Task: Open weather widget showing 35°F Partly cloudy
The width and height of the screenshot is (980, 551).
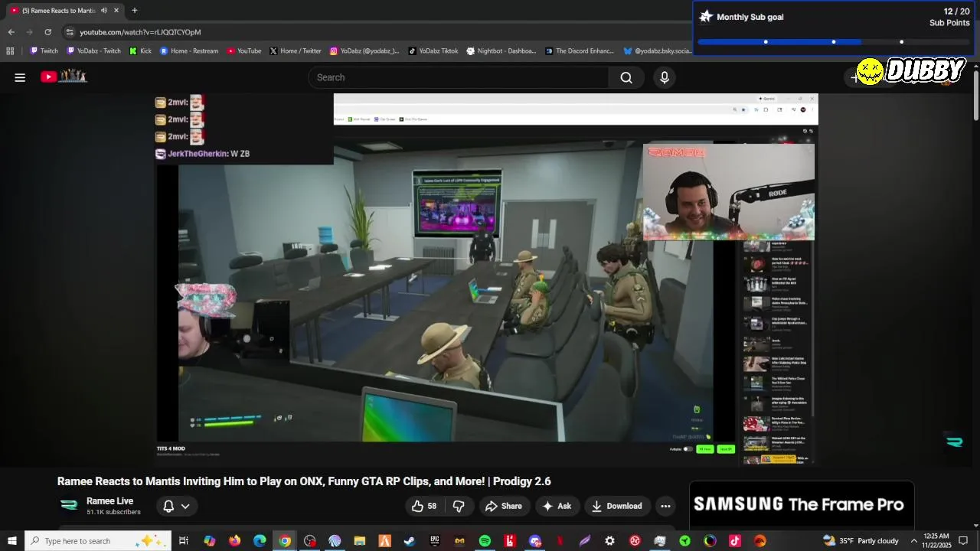Action: click(x=861, y=541)
